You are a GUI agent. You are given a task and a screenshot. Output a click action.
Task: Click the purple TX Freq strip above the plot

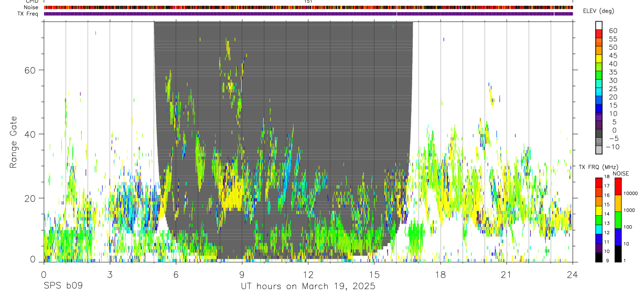click(308, 14)
